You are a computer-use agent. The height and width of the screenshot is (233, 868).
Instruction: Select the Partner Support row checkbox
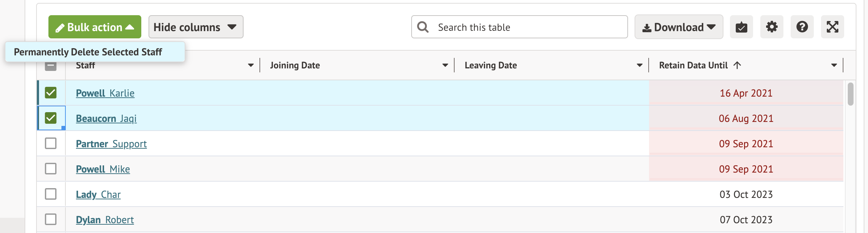click(x=51, y=143)
